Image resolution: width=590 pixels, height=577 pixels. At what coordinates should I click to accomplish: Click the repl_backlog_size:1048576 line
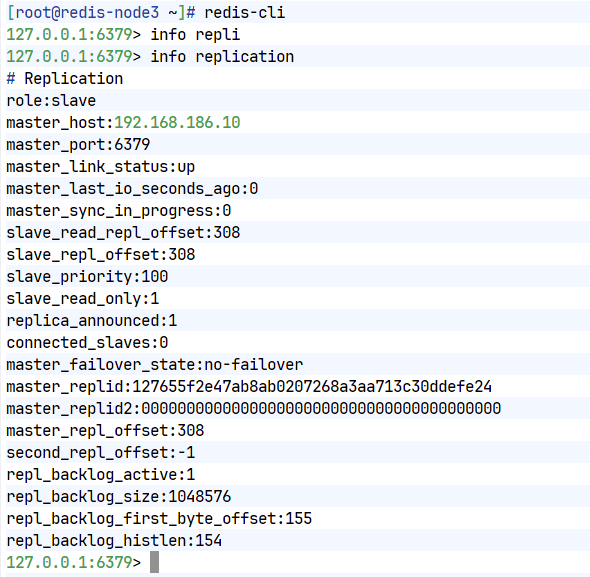[119, 497]
